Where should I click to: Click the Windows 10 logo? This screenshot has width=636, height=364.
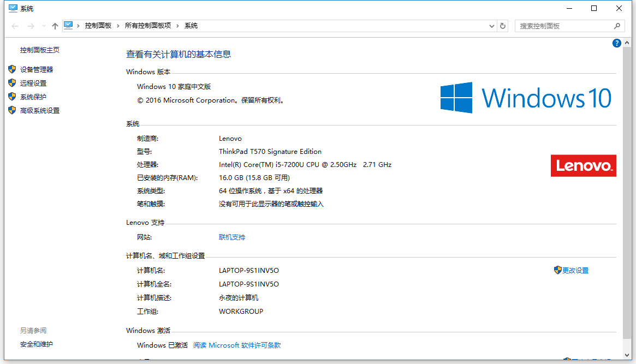(x=526, y=98)
